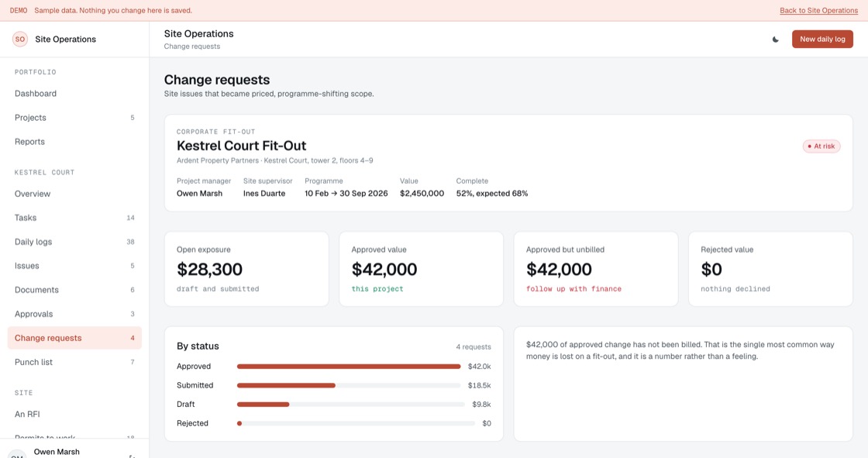Click the New daily log button
Image resolution: width=868 pixels, height=458 pixels.
coord(822,40)
